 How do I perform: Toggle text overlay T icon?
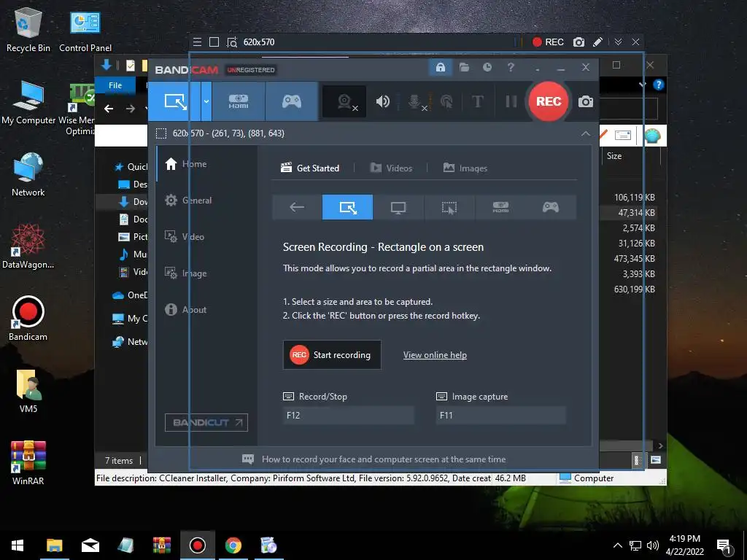pos(477,101)
